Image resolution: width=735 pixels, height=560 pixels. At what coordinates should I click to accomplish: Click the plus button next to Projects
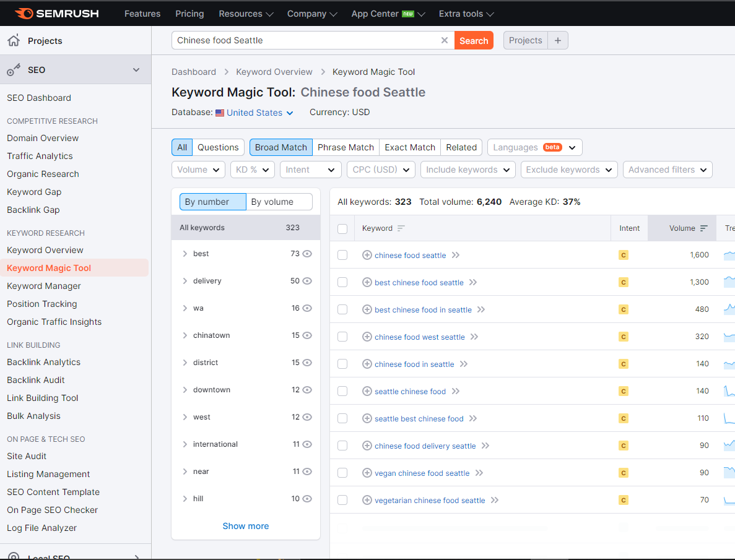click(x=558, y=40)
